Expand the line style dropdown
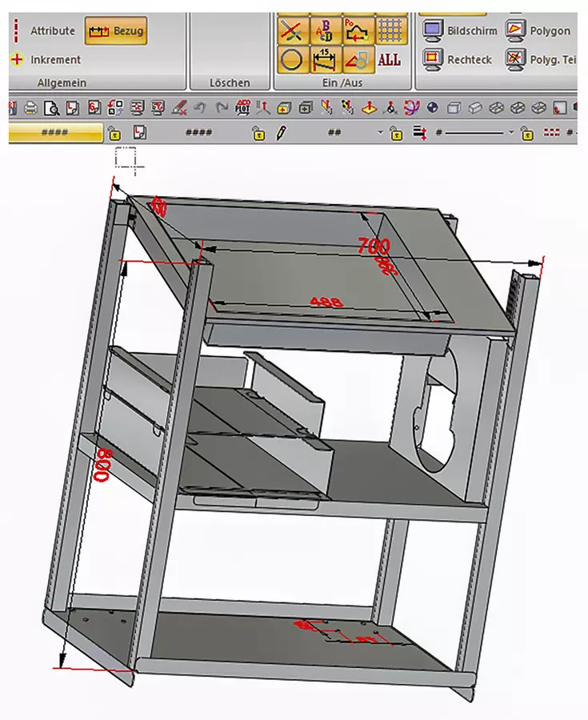 [510, 133]
